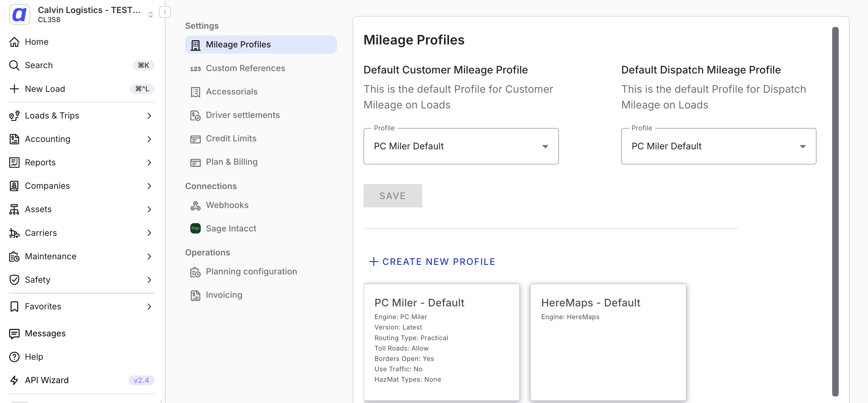Click the Home house icon
The height and width of the screenshot is (403, 868).
[14, 42]
